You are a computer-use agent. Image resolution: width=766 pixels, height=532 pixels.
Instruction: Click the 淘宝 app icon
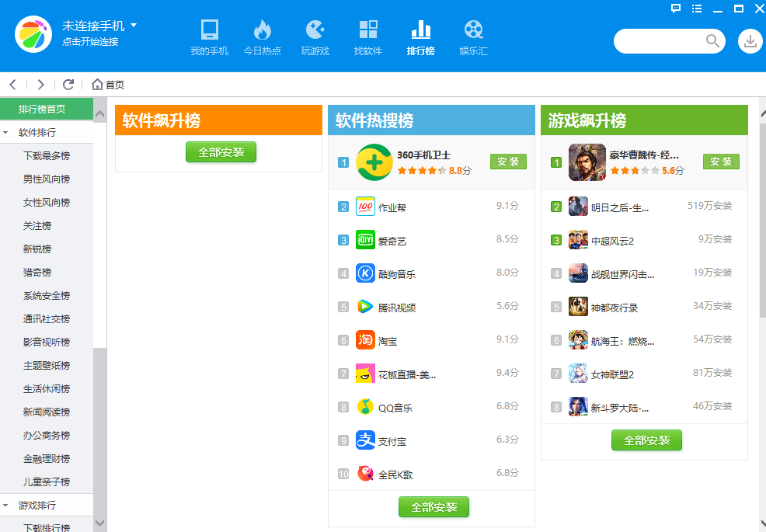point(365,340)
